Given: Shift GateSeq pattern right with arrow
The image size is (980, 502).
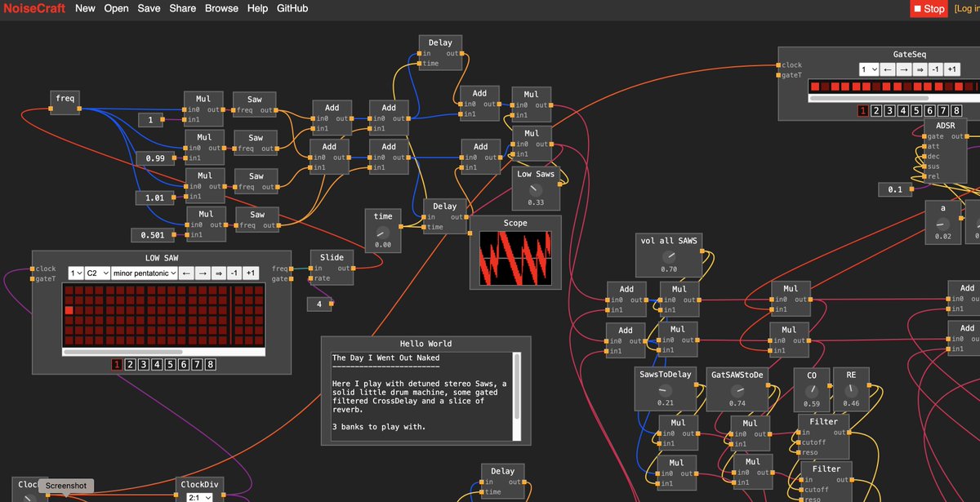Looking at the screenshot, I should coord(904,69).
